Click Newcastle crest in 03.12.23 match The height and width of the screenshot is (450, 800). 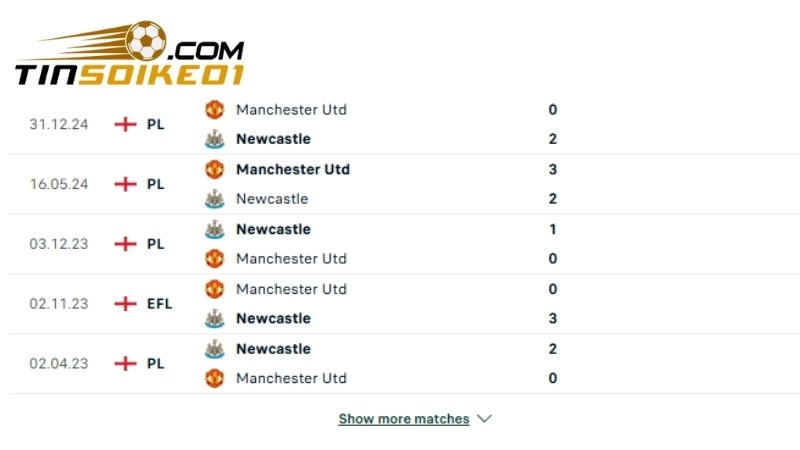point(214,229)
